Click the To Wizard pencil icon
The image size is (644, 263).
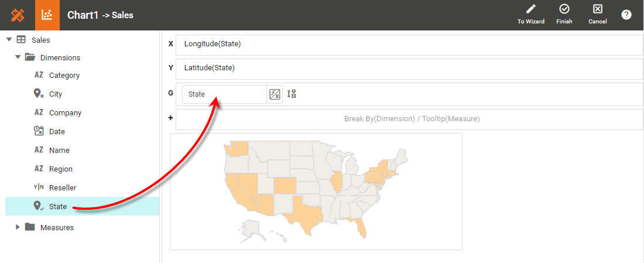[x=531, y=9]
